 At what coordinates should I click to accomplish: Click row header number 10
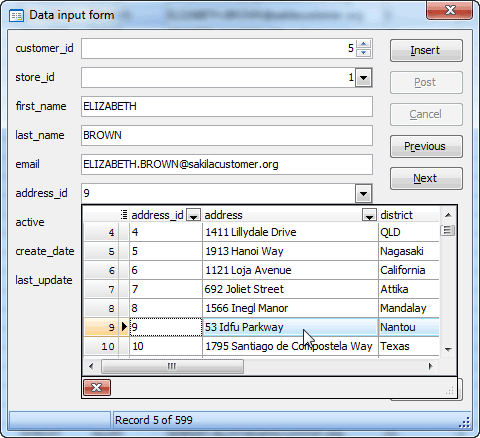tap(101, 346)
